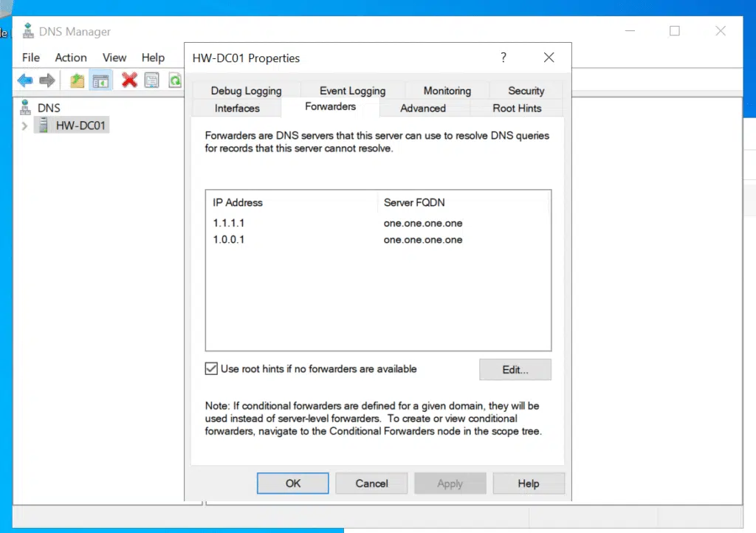Select the DNS root node in tree
The width and height of the screenshot is (756, 533).
(x=49, y=108)
